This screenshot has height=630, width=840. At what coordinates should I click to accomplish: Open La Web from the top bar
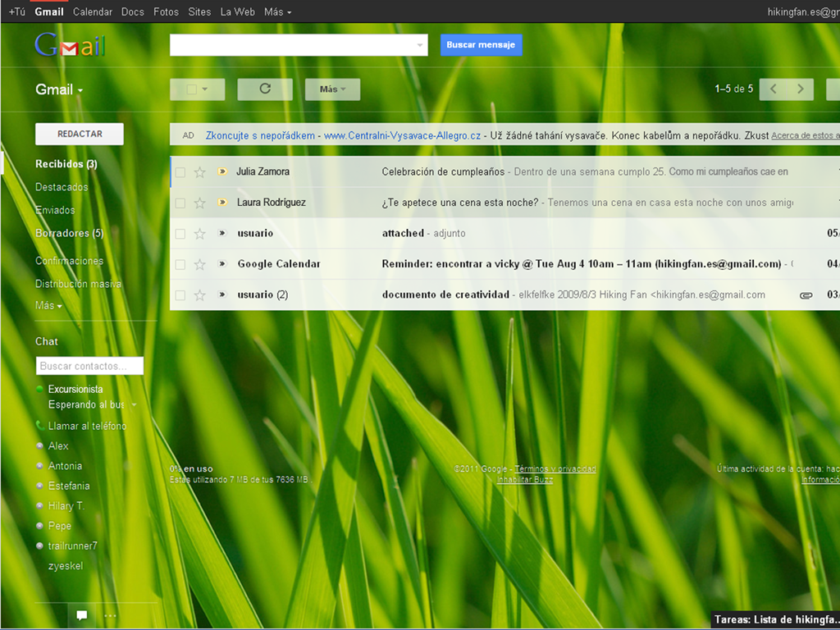(237, 11)
